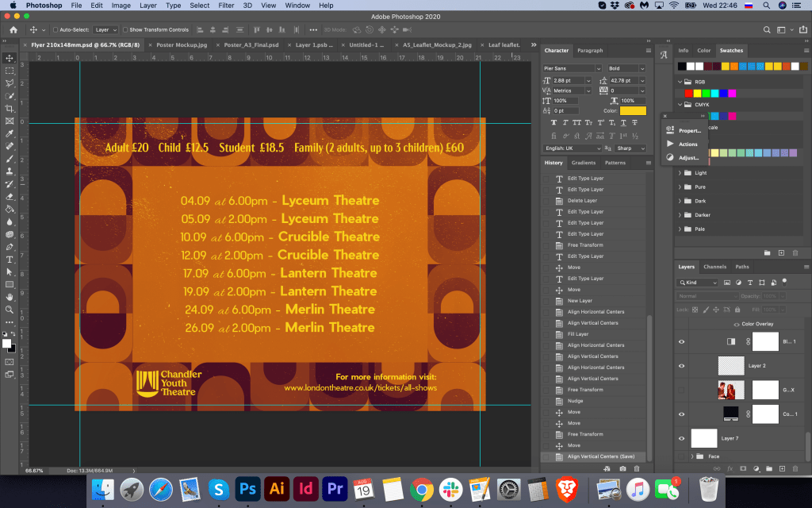Choose the Zoom tool

[10, 310]
